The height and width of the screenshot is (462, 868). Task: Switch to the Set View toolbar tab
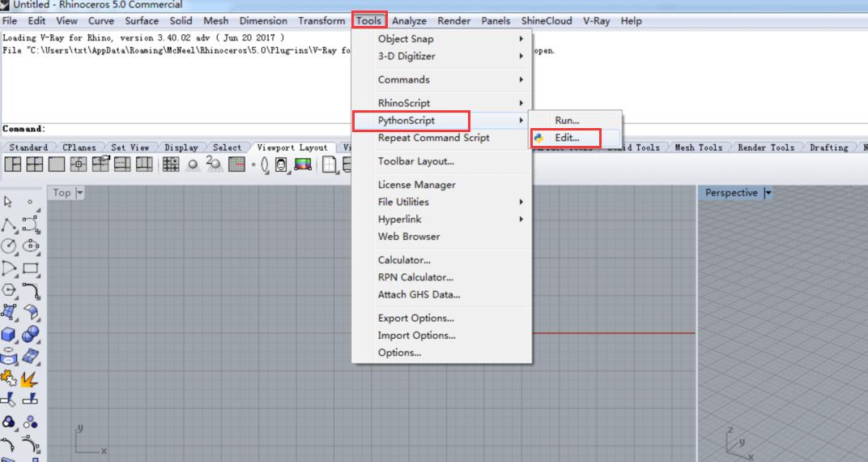click(130, 148)
